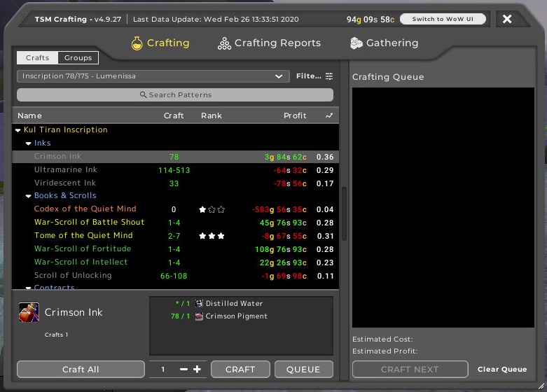Select the Crimson Ink recipe

tap(176, 157)
